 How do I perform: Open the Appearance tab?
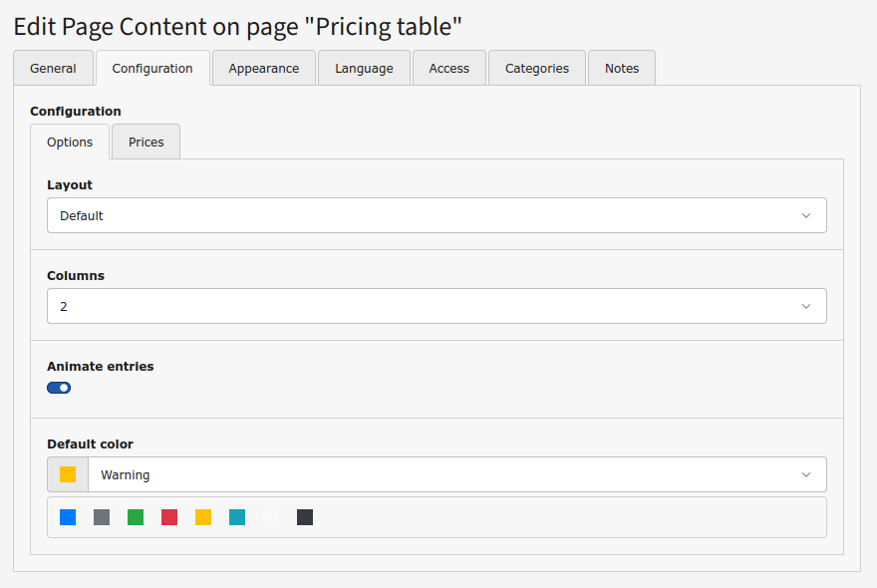click(263, 68)
